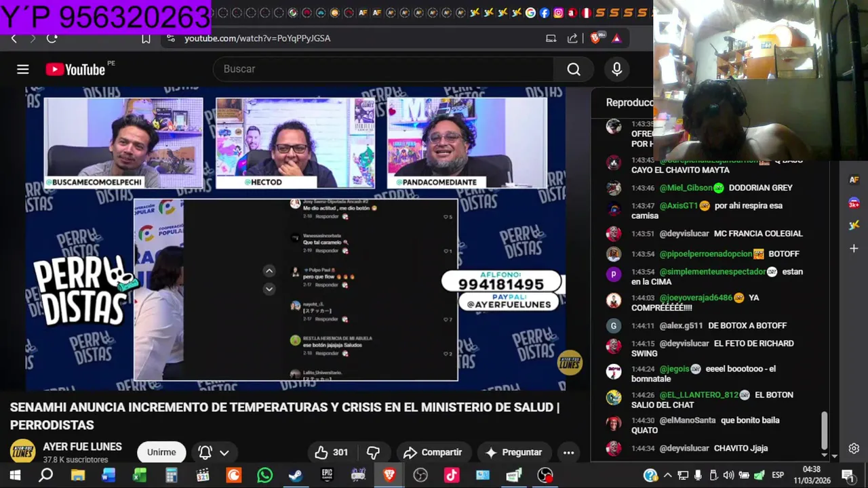Launch Excel from the taskbar
Screen dimensions: 868x488
[x=140, y=475]
